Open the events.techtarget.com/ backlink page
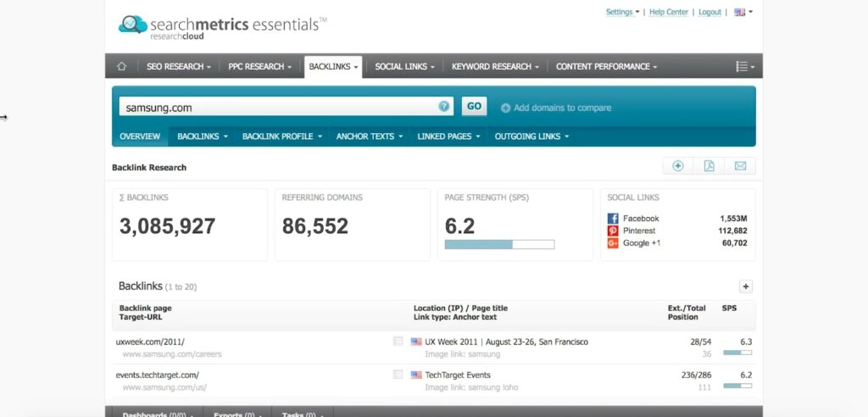 coord(157,375)
